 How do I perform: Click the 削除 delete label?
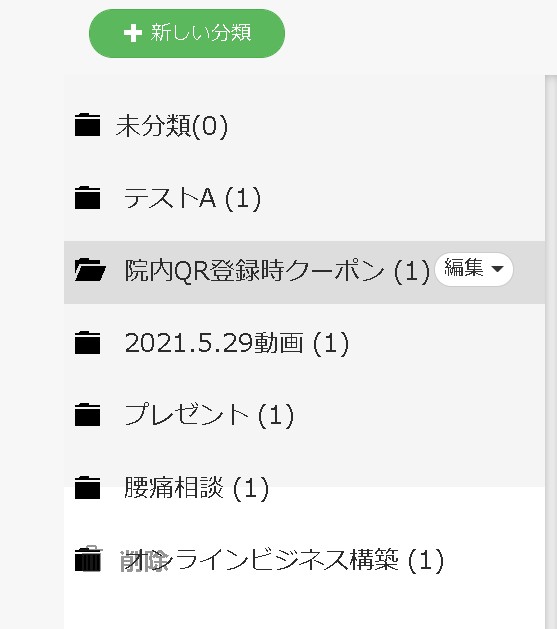pos(144,560)
